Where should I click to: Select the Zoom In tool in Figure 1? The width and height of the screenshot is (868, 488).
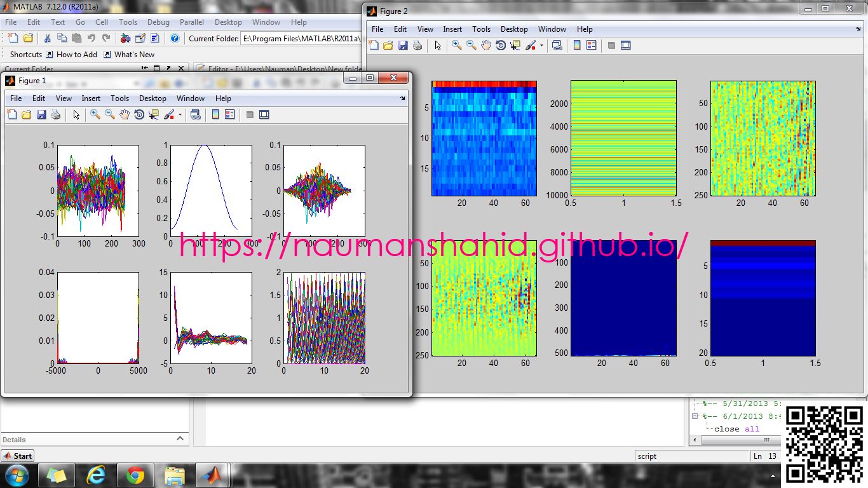pyautogui.click(x=95, y=114)
